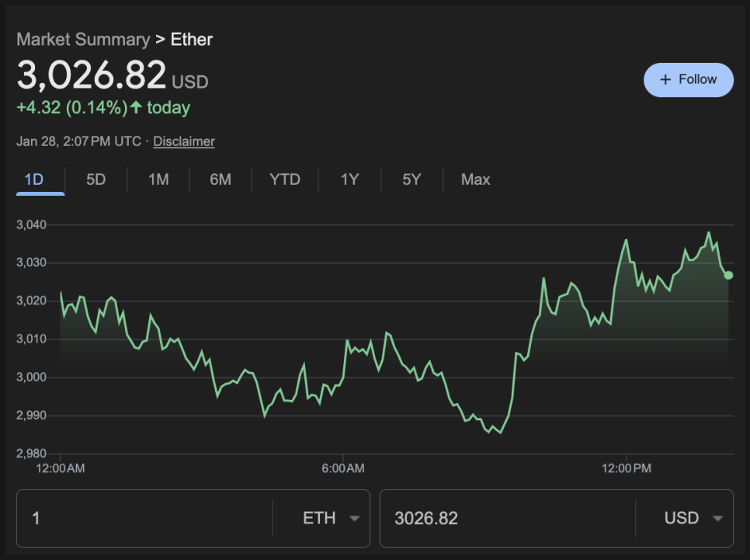Click the green up arrow beside today
Screen dimensions: 750x560
coord(137,108)
